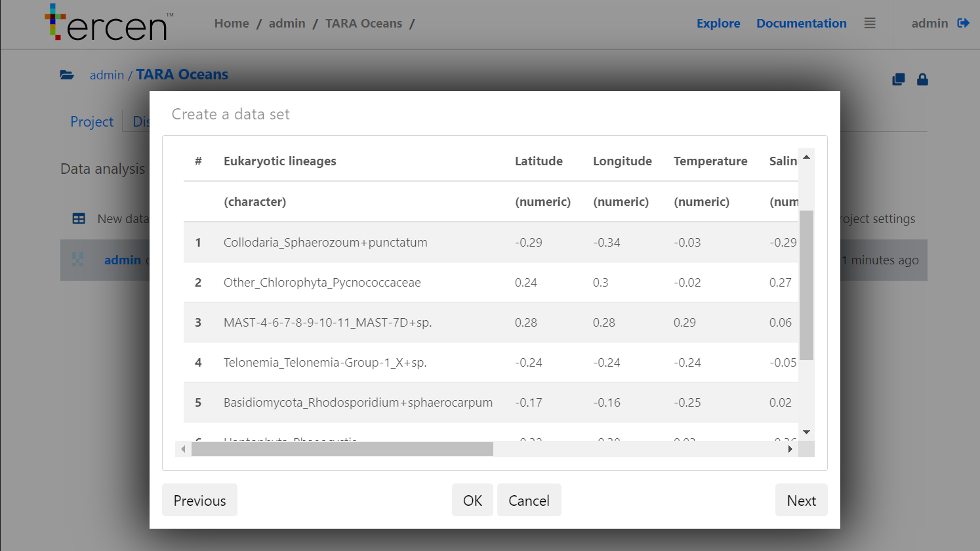This screenshot has width=980, height=551.
Task: Click the horizontal scrollbar thumb
Action: point(342,449)
